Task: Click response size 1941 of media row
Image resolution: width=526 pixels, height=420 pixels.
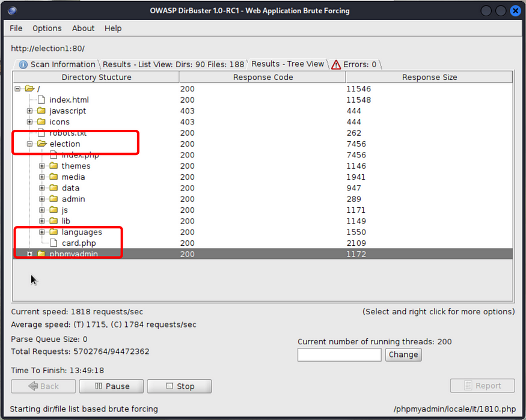Action: [356, 177]
